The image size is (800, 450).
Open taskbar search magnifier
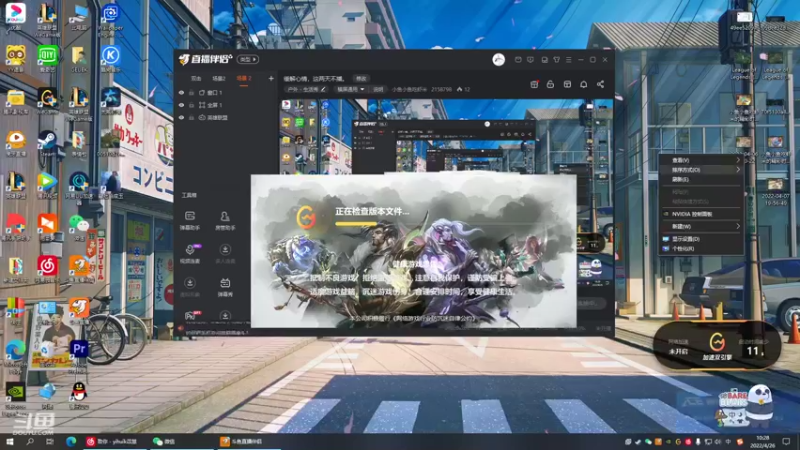[30, 441]
